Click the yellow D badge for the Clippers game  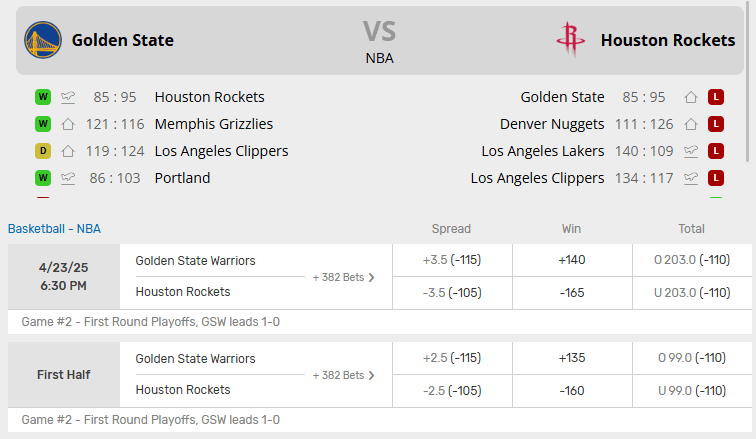[x=43, y=151]
